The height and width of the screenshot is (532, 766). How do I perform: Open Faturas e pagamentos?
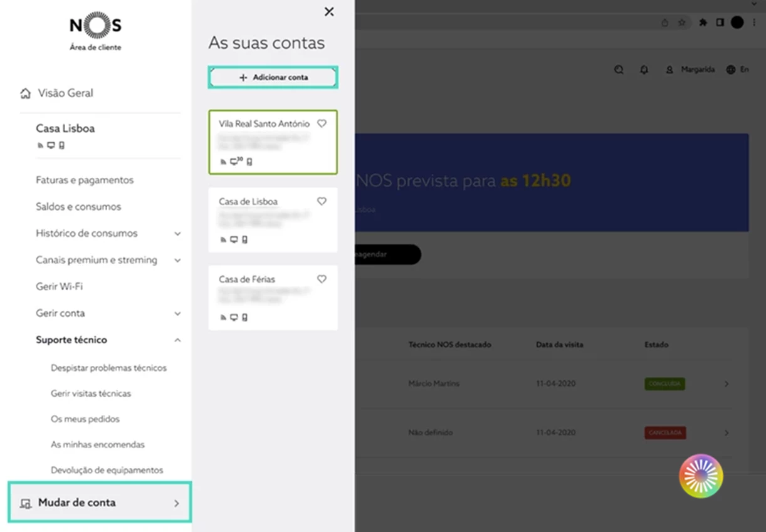coord(85,180)
